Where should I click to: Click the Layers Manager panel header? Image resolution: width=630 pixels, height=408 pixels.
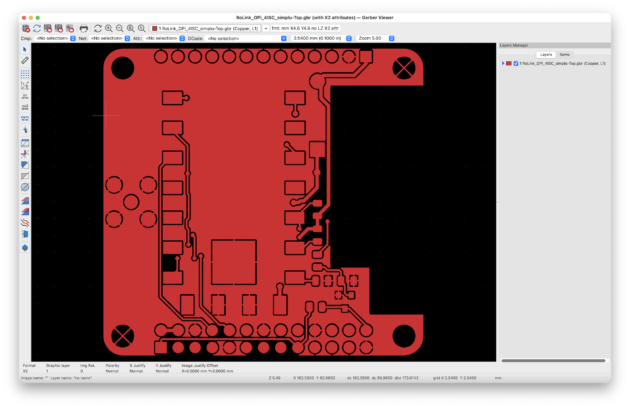(554, 45)
